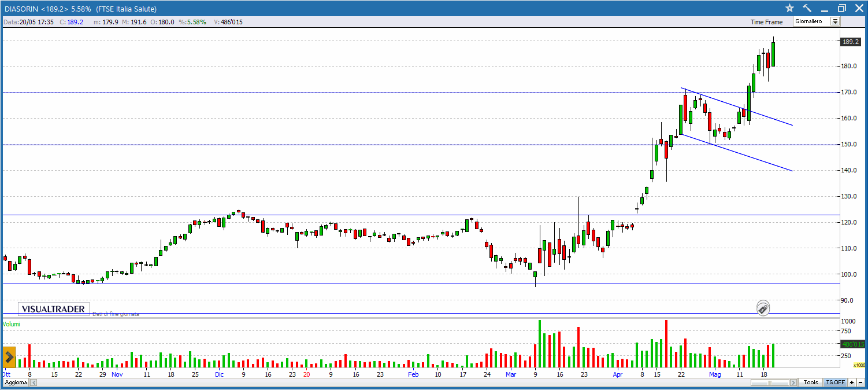Restore down the chart window
Viewport: 868px width, 390px height.
point(841,8)
